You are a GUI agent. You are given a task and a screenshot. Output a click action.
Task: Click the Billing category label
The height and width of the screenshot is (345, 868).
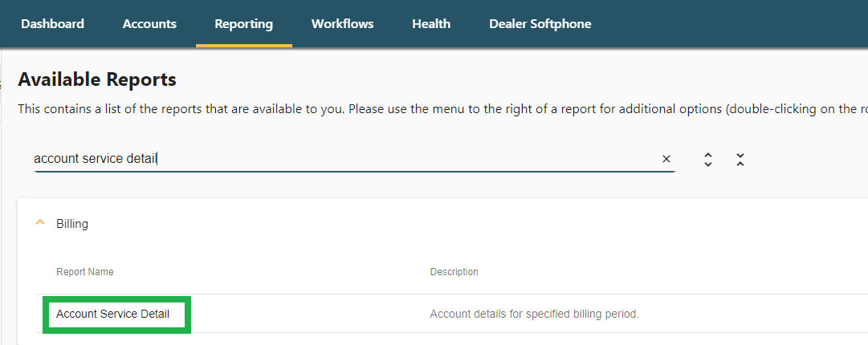coord(72,224)
